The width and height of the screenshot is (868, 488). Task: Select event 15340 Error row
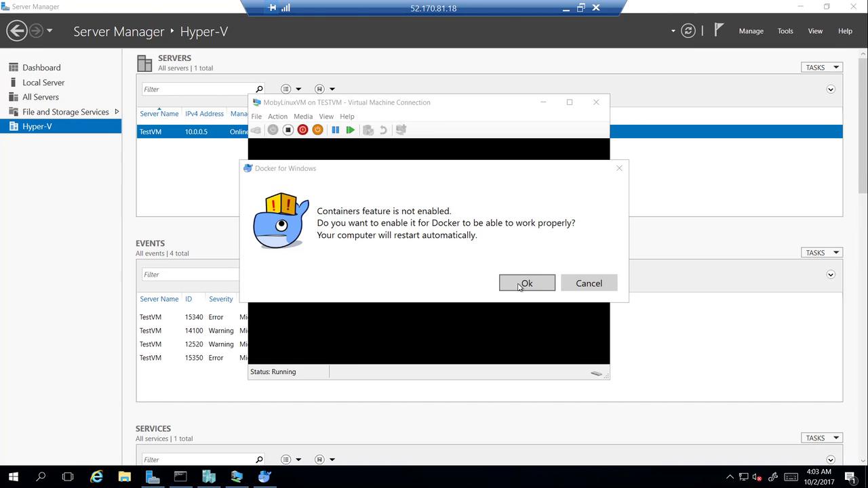189,317
